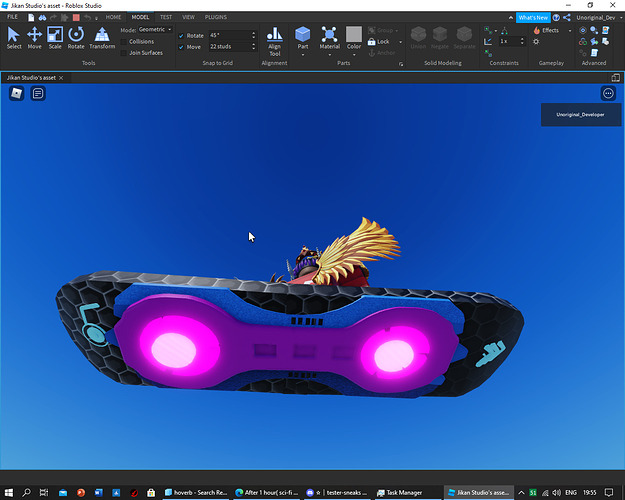Click the share icon beside help

(566, 18)
